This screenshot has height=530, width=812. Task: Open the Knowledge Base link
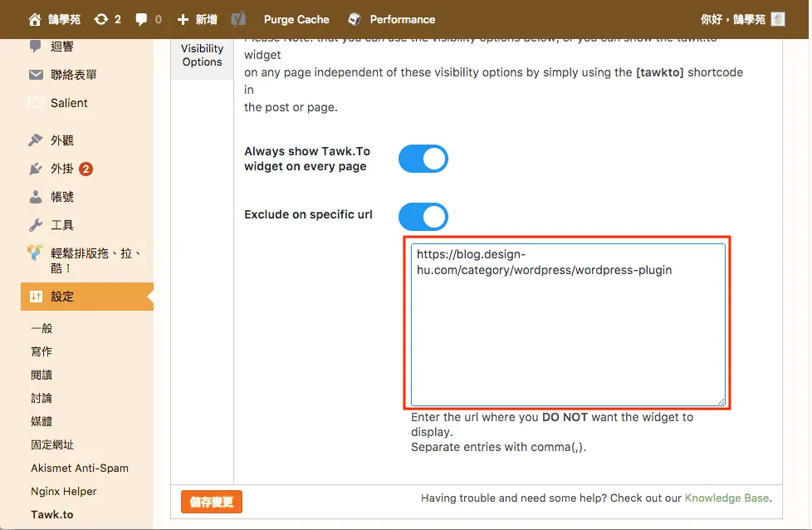point(726,498)
